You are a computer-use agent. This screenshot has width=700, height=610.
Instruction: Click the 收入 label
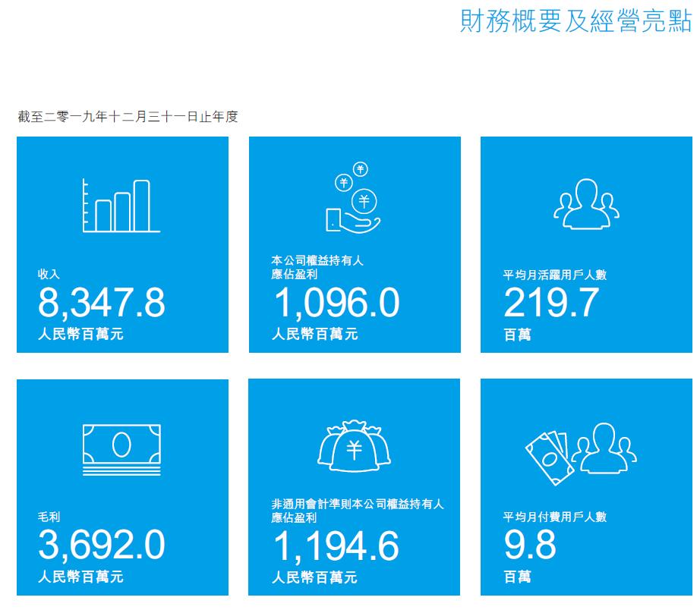pos(49,274)
